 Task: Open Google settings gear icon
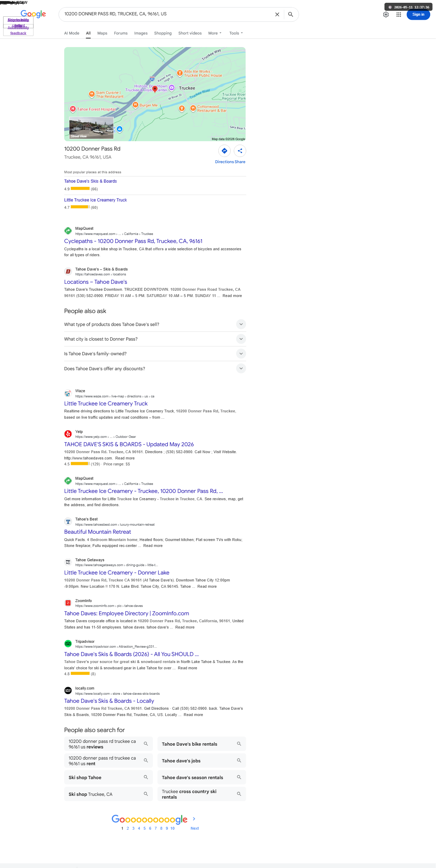tap(386, 14)
